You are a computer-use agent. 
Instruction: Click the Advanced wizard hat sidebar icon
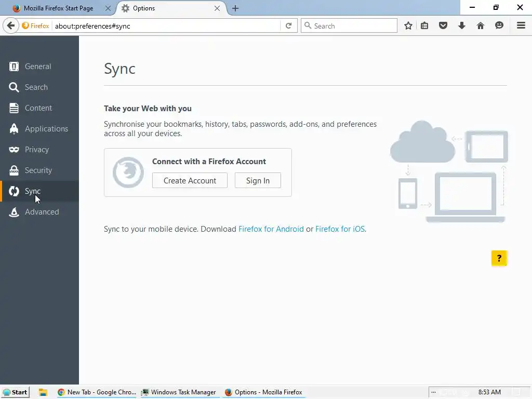pyautogui.click(x=14, y=212)
